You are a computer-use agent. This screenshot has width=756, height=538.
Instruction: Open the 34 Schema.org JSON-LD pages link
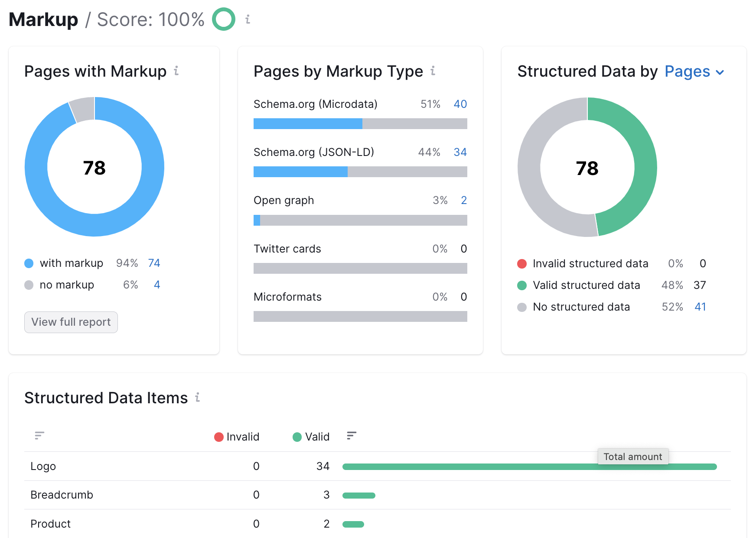pos(460,152)
